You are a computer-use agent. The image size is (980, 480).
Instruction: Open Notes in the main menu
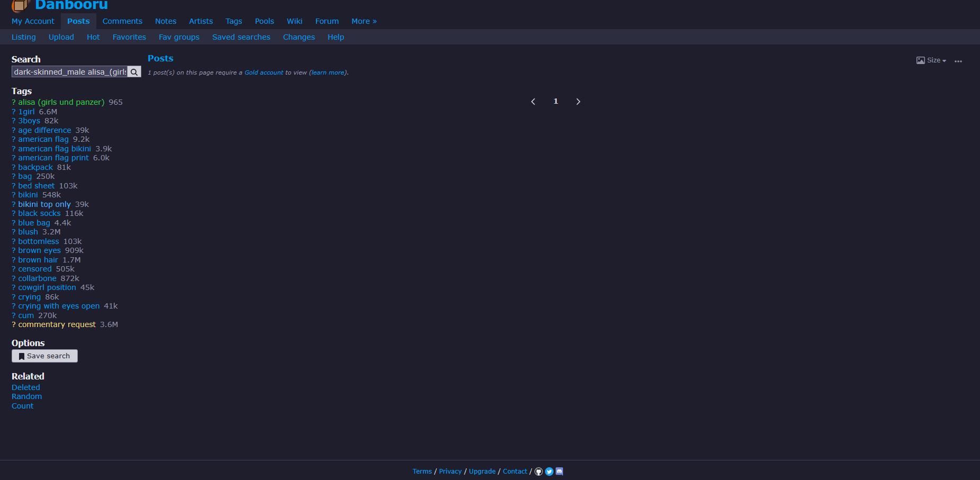[x=166, y=21]
